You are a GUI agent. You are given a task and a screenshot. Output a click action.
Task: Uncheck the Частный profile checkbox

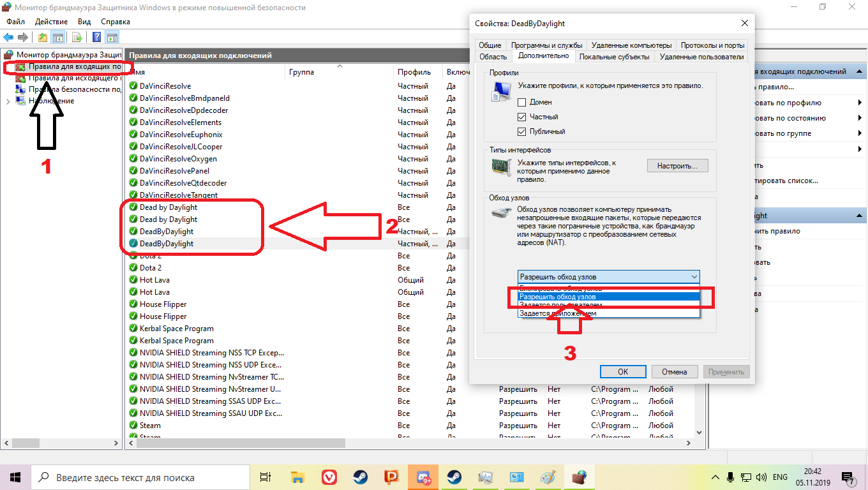pyautogui.click(x=522, y=117)
